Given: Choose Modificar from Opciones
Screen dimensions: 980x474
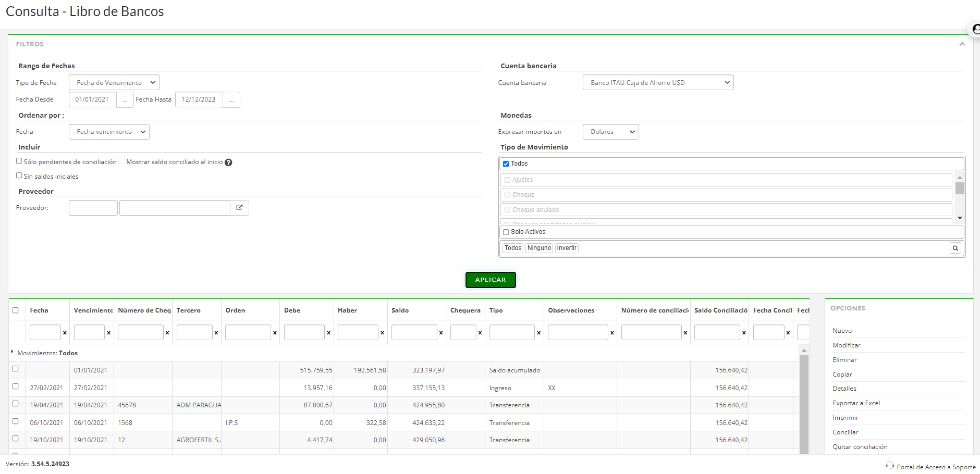Looking at the screenshot, I should pos(847,345).
